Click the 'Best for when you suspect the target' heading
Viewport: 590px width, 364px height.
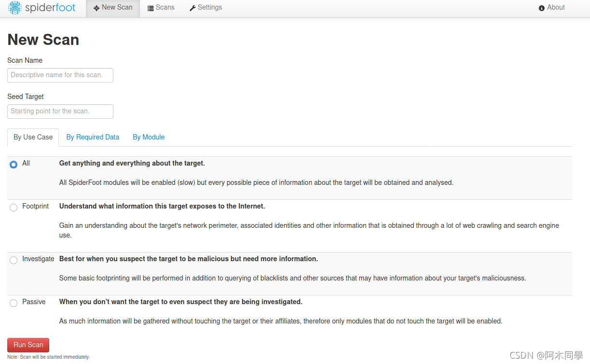click(x=188, y=259)
